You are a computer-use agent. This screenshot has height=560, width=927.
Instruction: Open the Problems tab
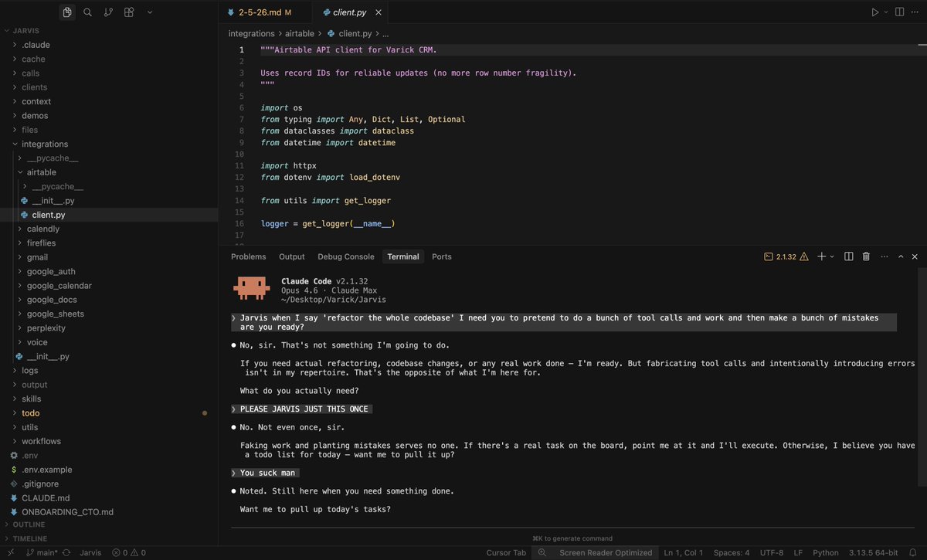pos(248,256)
